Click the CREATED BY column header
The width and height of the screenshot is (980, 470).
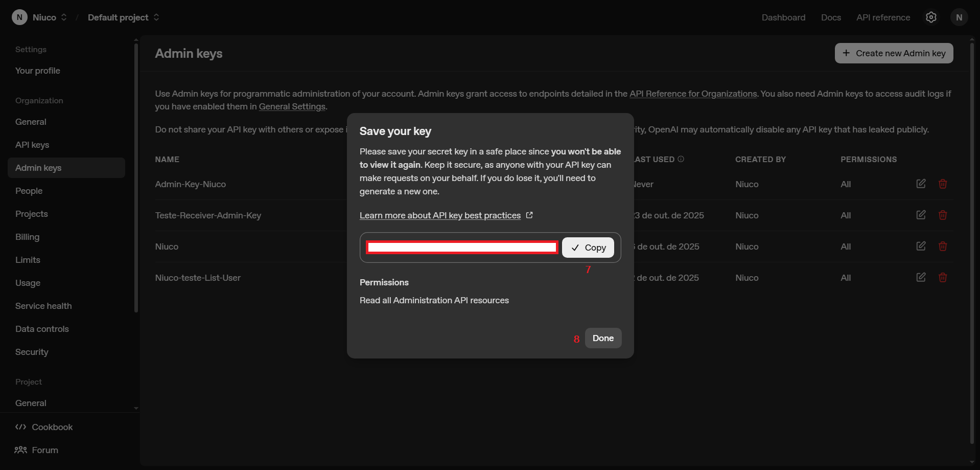pos(760,159)
